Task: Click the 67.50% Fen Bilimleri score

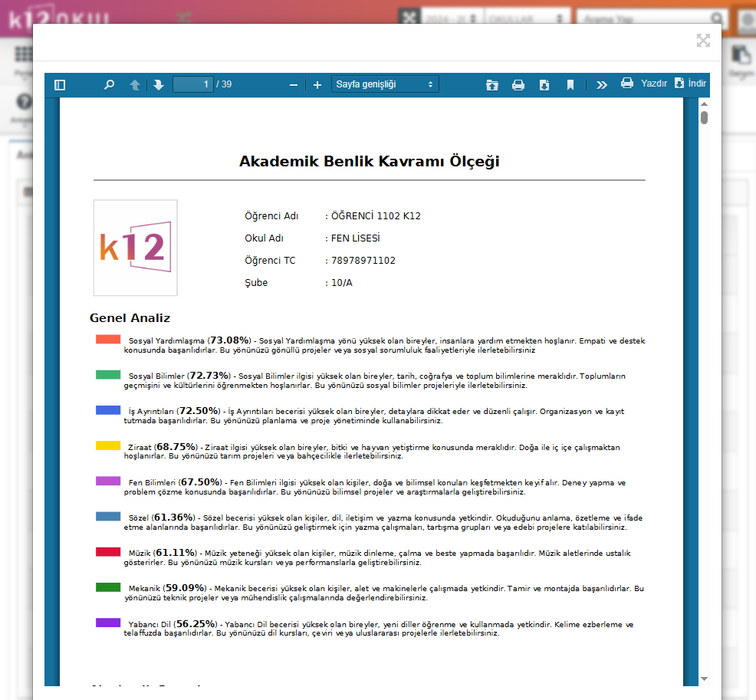Action: (x=201, y=481)
